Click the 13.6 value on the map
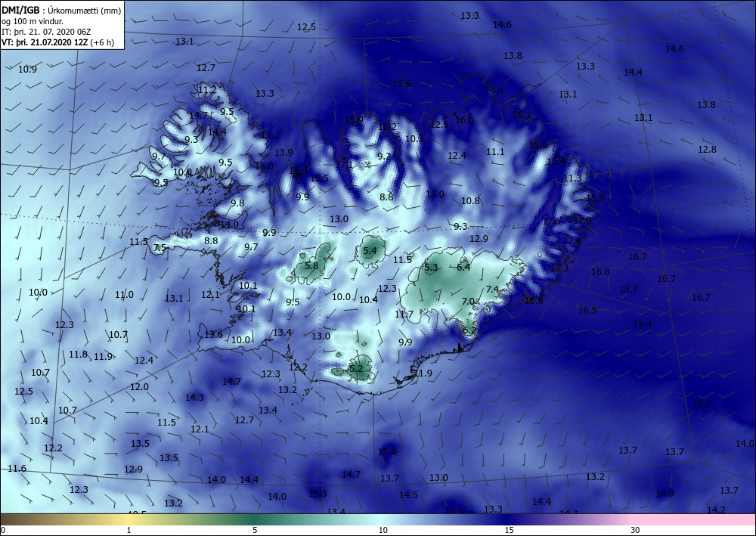Image resolution: width=756 pixels, height=536 pixels. (213, 334)
